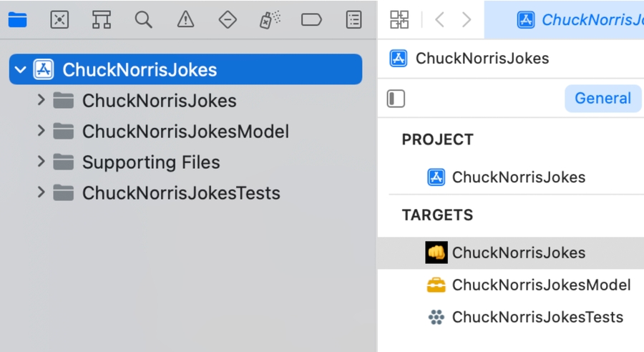
Task: Open the Test navigator diamond icon
Action: point(228,20)
